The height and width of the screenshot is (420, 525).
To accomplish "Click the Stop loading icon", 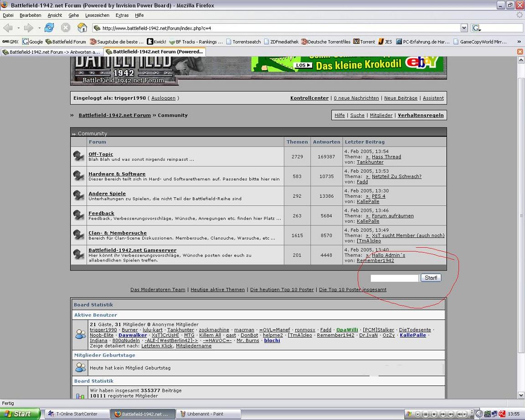I will click(66, 28).
